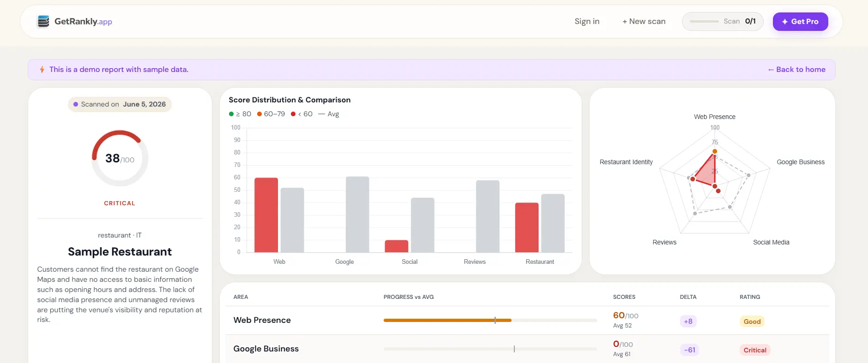868x363 pixels.
Task: Open the Sign in page
Action: [587, 21]
